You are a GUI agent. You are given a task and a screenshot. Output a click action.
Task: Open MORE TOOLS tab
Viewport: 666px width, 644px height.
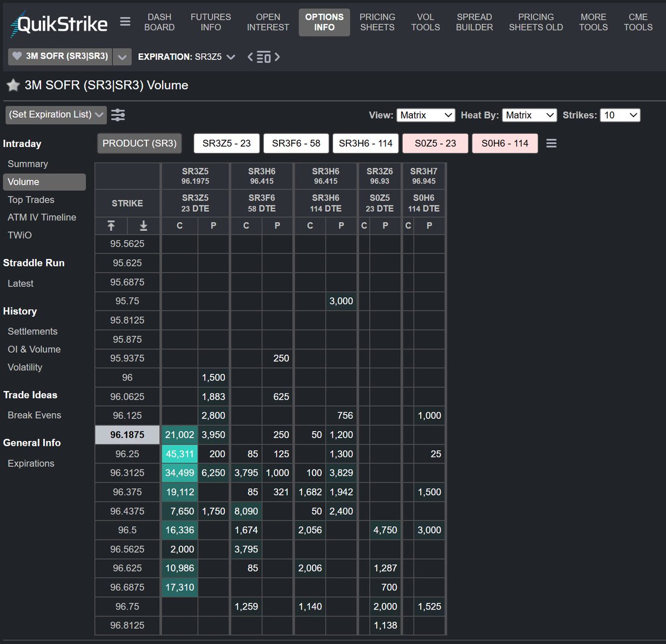593,22
